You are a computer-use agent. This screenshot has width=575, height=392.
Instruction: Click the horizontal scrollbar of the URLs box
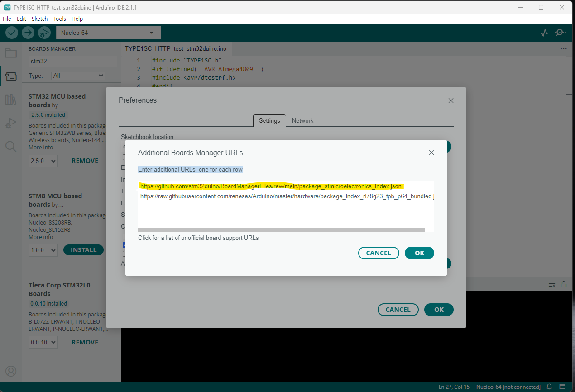coord(281,230)
